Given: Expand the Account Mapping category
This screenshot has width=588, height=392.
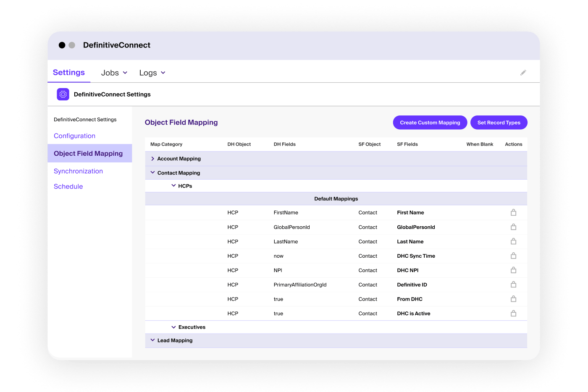Looking at the screenshot, I should click(152, 159).
